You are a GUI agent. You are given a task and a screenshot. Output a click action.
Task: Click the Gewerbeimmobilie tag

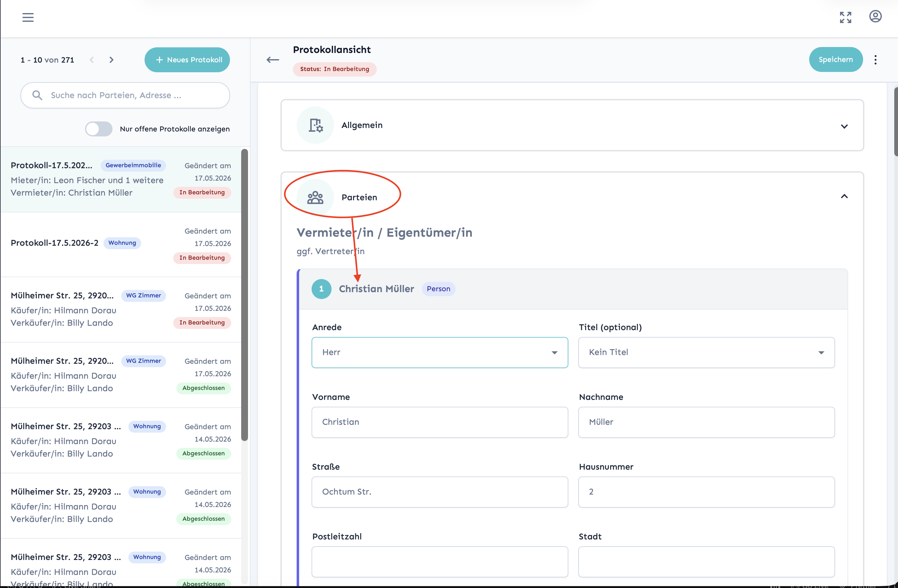133,165
